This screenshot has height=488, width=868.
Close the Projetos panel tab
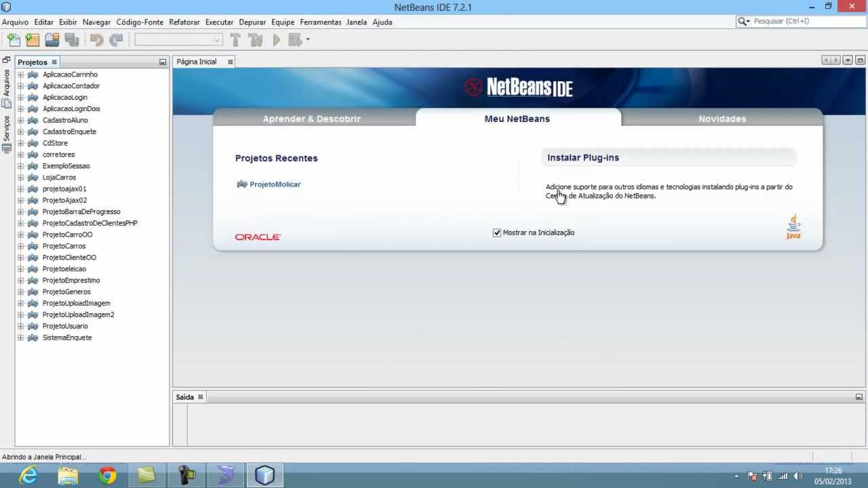click(54, 62)
